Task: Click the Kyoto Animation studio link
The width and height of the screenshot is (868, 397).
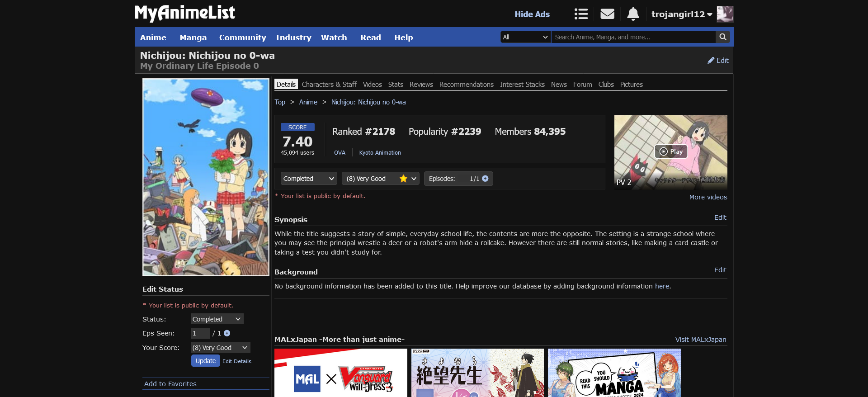Action: (380, 153)
